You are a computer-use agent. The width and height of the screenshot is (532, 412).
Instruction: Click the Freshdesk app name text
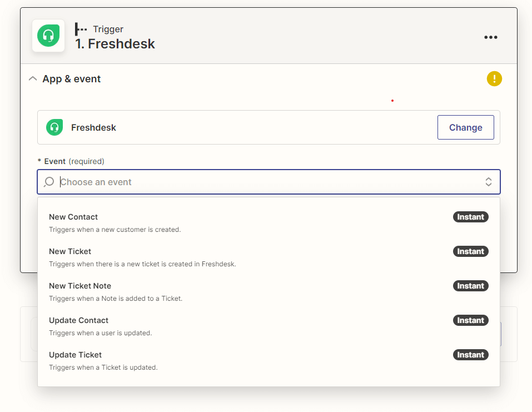93,127
